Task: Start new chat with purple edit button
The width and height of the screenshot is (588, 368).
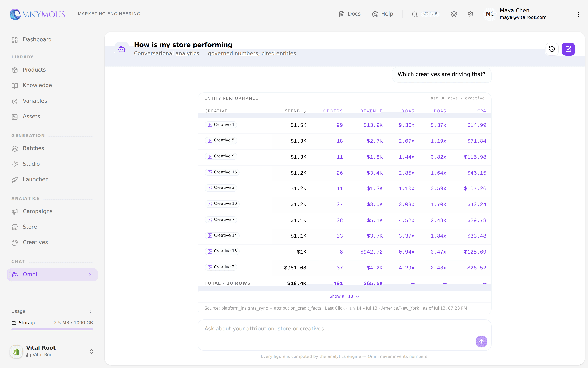Action: point(568,49)
